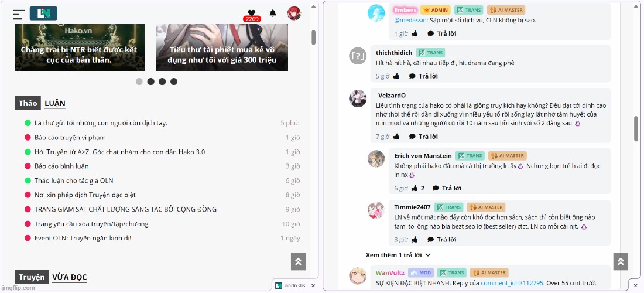Open the user profile avatar in header
Image resolution: width=644 pixels, height=293 pixels.
[294, 13]
